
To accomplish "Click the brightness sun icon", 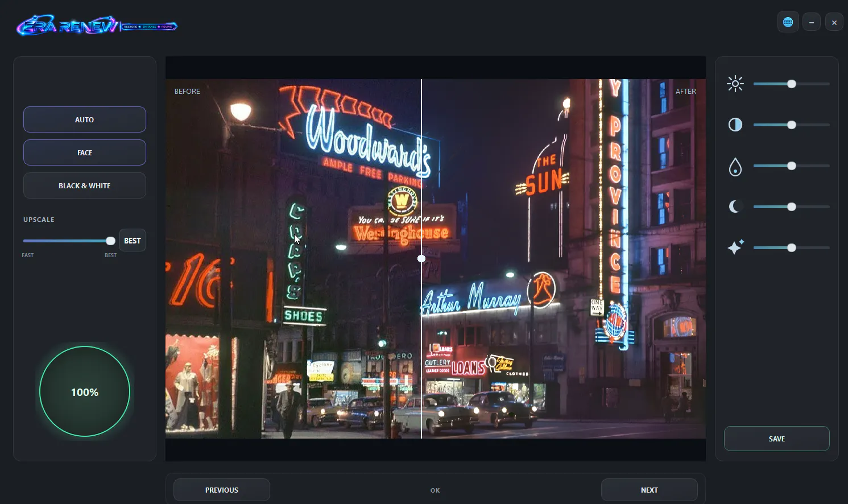I will 735,84.
